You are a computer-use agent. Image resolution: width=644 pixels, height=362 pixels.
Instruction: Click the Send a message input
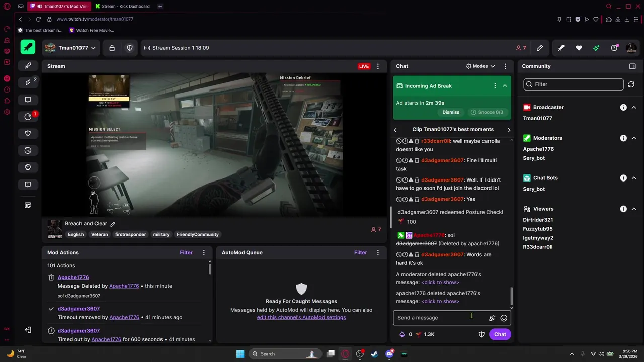pos(440,318)
